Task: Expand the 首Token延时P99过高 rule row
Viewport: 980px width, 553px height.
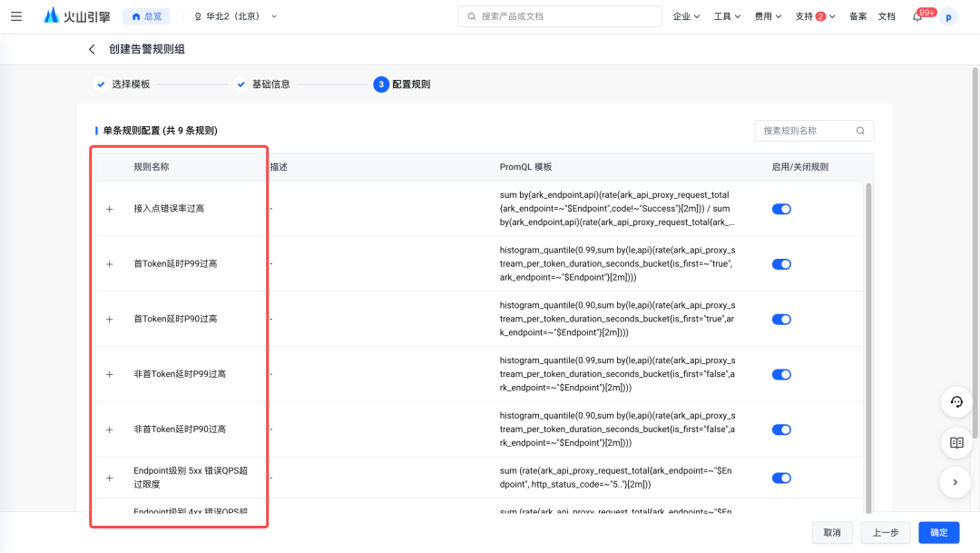Action: pyautogui.click(x=110, y=264)
